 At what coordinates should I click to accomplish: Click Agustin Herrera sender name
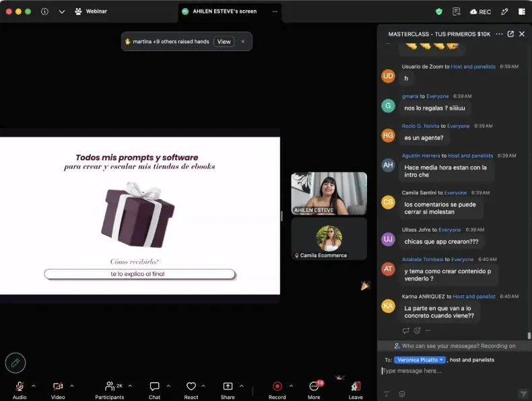point(421,155)
